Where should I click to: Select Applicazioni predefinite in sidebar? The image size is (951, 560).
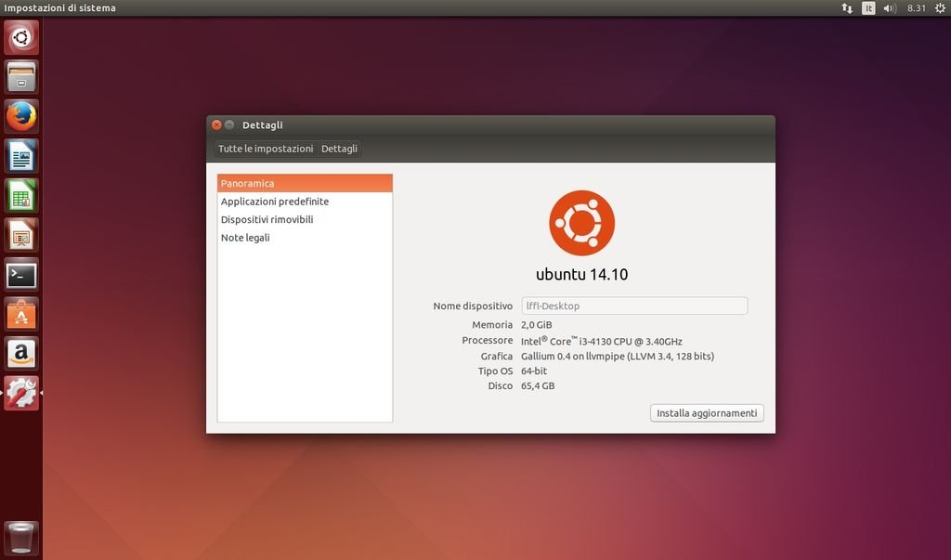coord(275,202)
